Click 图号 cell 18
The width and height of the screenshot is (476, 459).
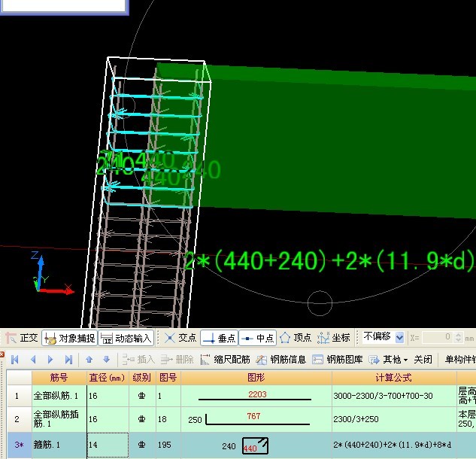pyautogui.click(x=168, y=419)
